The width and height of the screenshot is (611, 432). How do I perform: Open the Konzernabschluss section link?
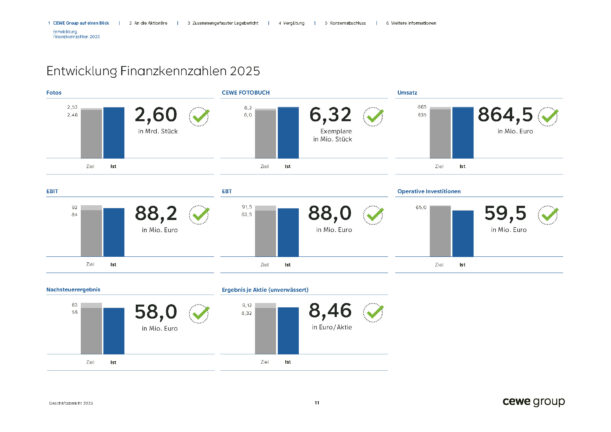349,22
